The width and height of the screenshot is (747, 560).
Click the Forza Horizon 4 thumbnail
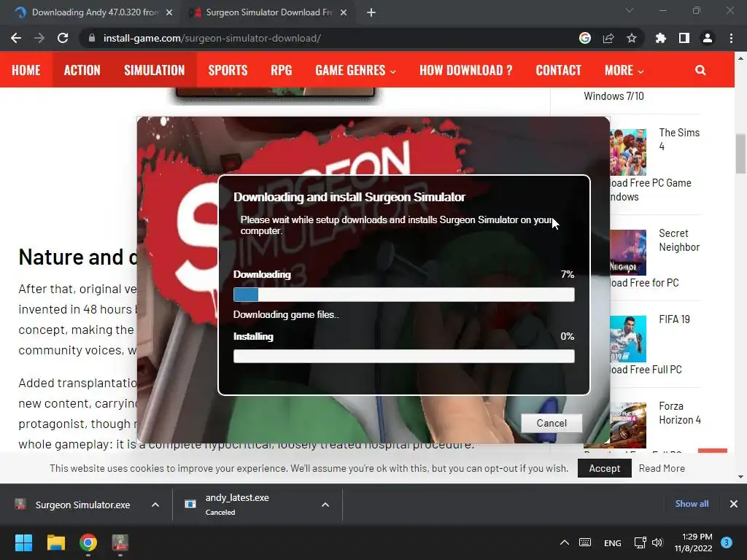point(628,425)
